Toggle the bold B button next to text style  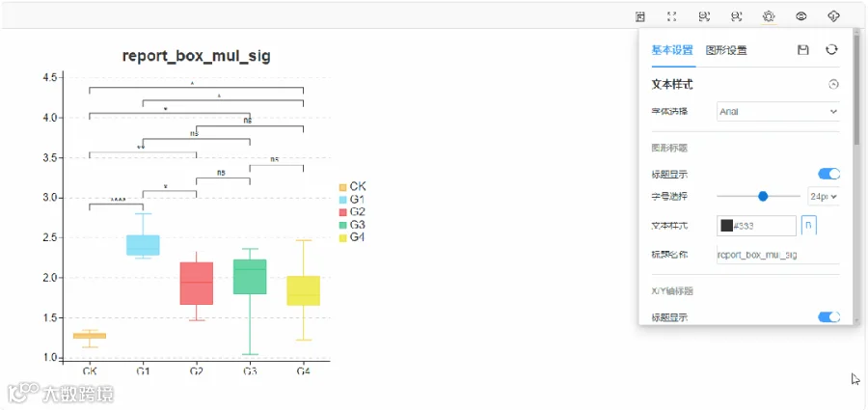pyautogui.click(x=809, y=226)
